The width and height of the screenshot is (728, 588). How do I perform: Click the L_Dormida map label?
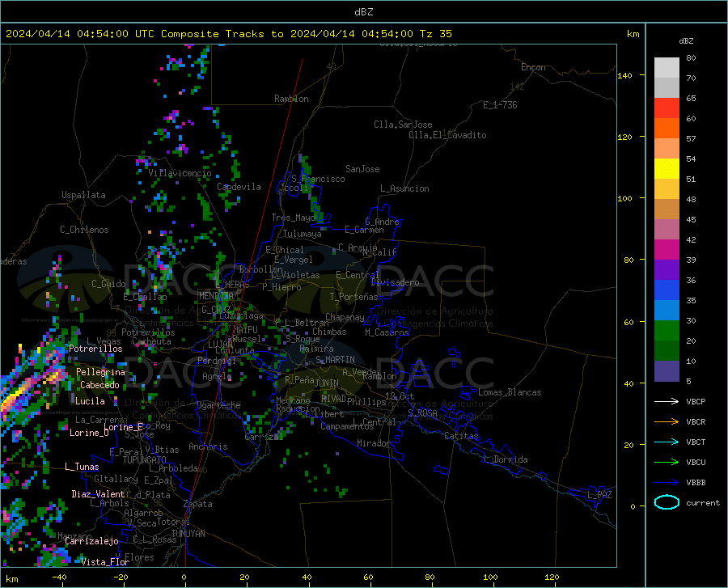506,459
